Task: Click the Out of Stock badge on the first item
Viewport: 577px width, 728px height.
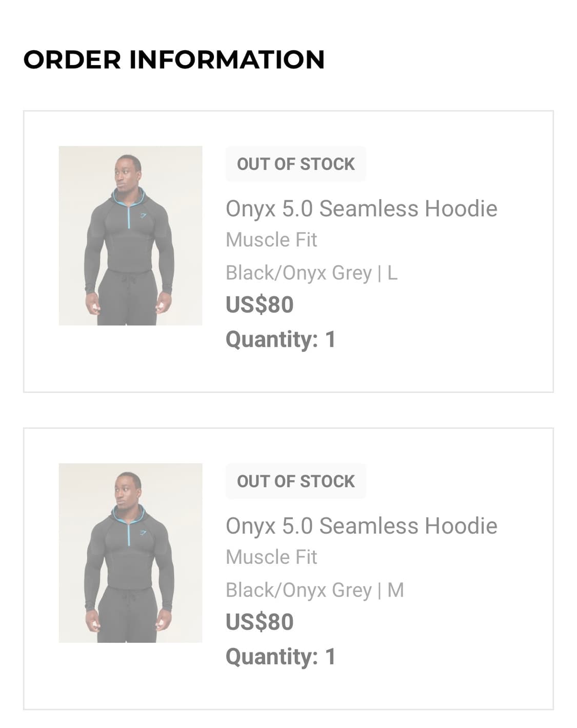Action: click(295, 164)
